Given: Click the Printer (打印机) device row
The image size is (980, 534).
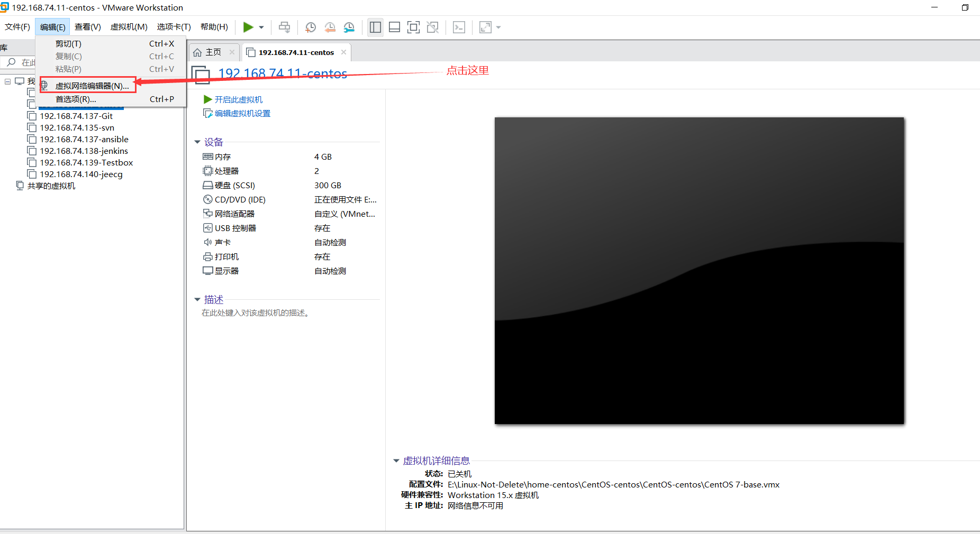Looking at the screenshot, I should (290, 256).
